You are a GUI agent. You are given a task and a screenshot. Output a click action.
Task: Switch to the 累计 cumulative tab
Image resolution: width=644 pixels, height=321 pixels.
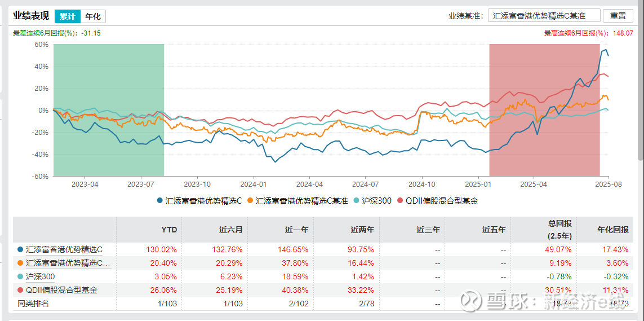67,16
